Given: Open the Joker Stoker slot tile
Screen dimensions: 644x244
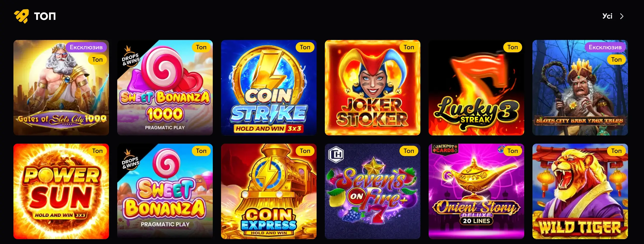Looking at the screenshot, I should click(373, 88).
